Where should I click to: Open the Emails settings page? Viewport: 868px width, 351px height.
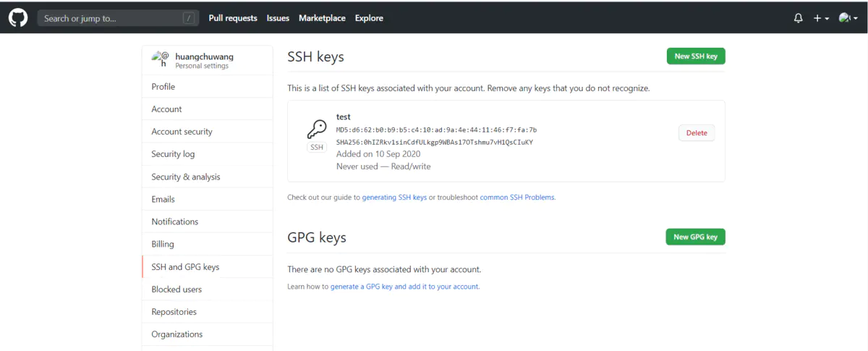pyautogui.click(x=163, y=199)
